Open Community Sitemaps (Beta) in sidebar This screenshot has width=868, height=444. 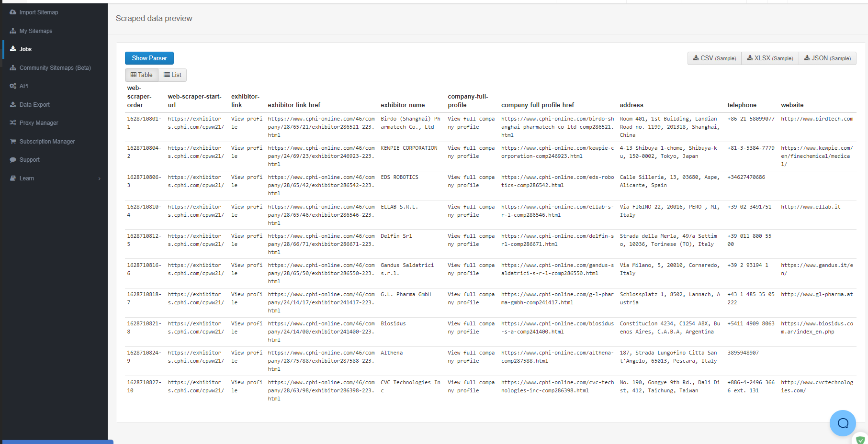55,68
